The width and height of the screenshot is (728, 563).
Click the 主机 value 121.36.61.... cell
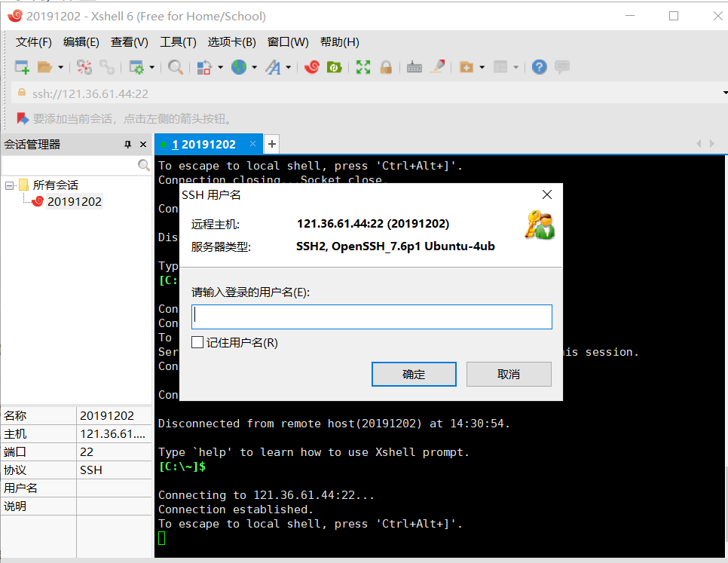click(114, 434)
